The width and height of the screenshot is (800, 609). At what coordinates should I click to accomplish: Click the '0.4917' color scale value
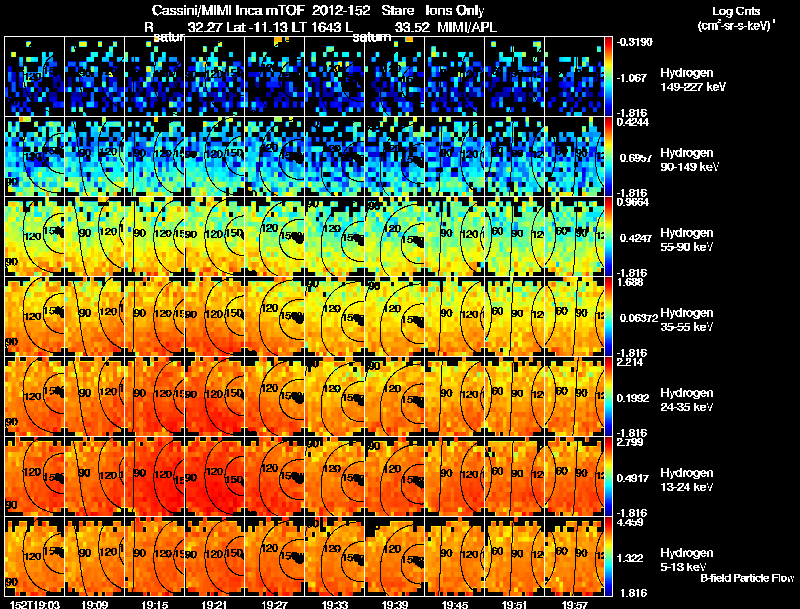(x=633, y=478)
